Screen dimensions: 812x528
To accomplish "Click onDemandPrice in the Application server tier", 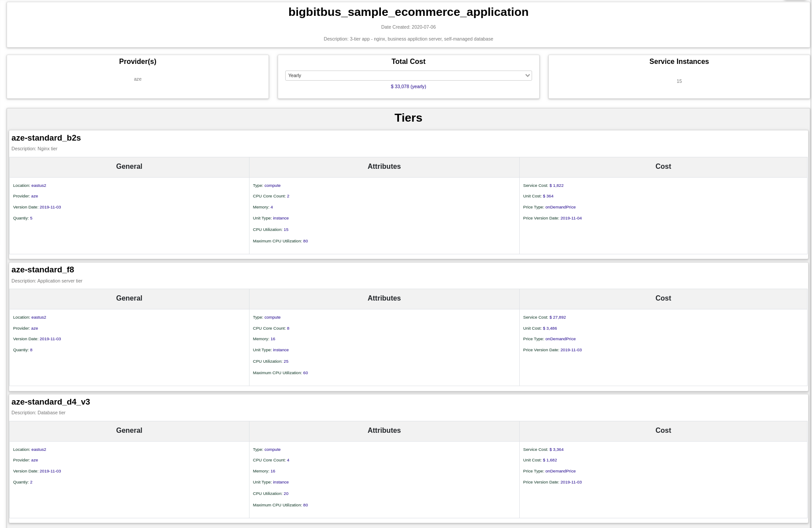I will [560, 339].
